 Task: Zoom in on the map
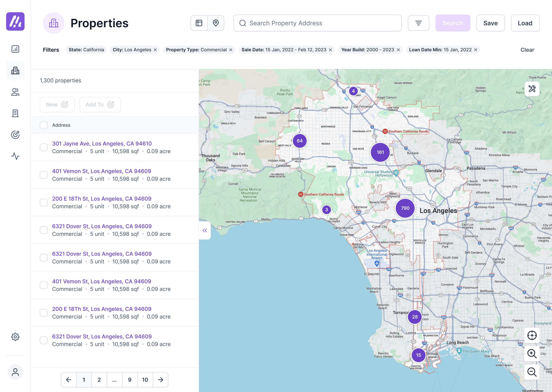click(532, 354)
